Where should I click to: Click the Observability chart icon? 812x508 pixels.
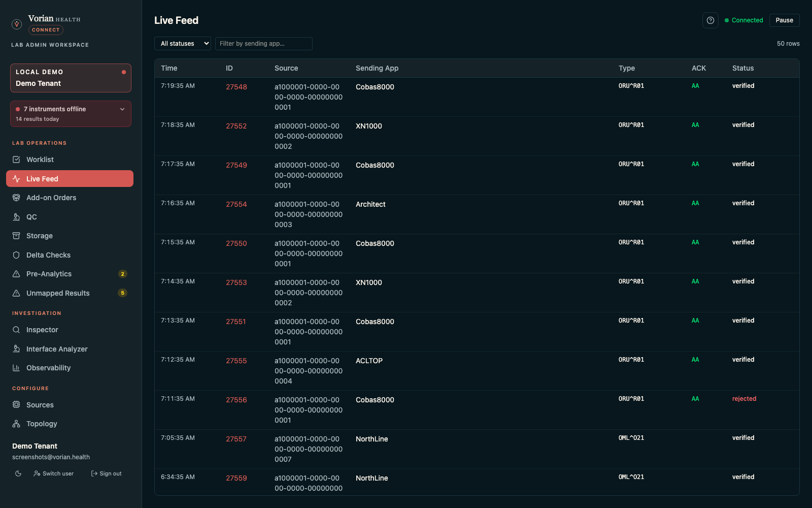tap(16, 368)
